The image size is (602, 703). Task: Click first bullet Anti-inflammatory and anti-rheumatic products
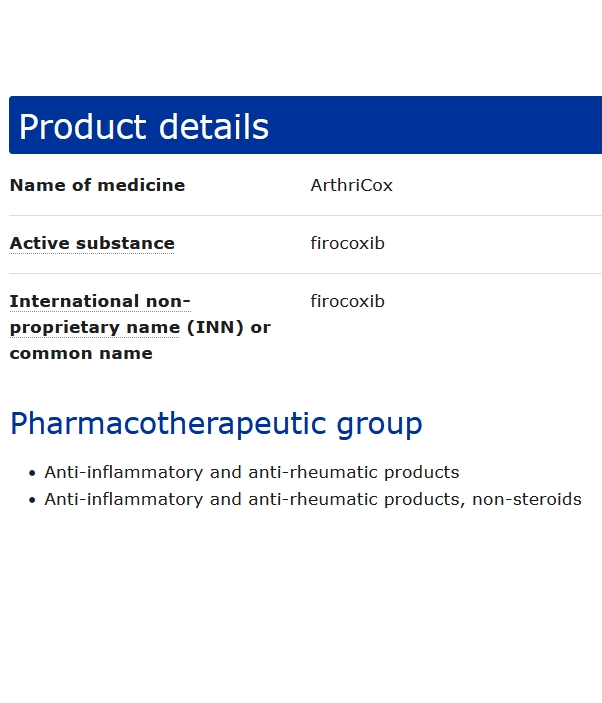[x=252, y=473]
